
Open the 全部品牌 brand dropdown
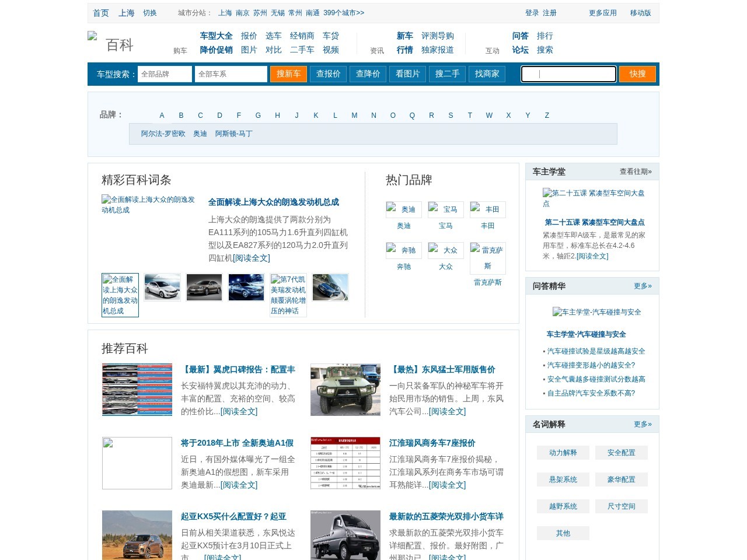pos(165,74)
